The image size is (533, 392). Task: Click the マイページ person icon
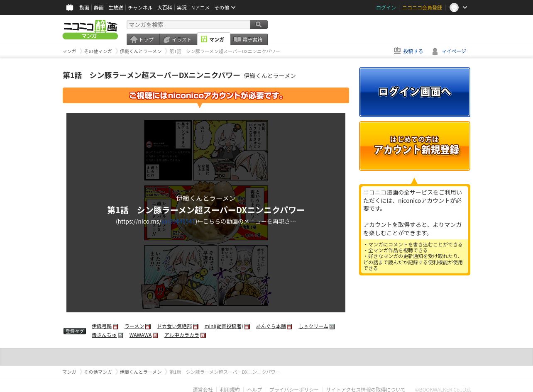[435, 51]
